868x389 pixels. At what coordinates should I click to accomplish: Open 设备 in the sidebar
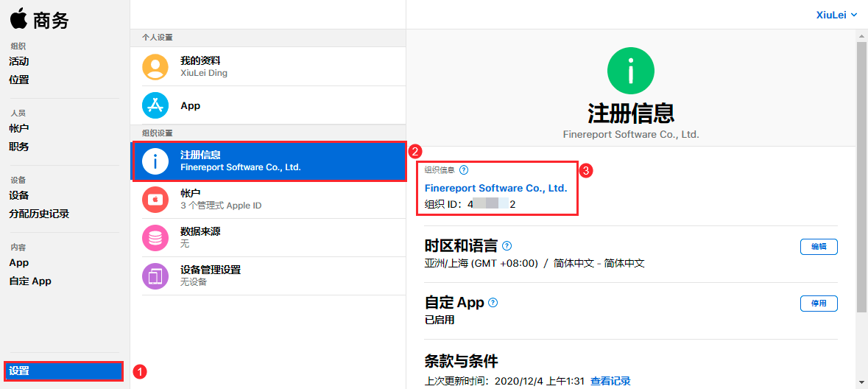[x=19, y=196]
